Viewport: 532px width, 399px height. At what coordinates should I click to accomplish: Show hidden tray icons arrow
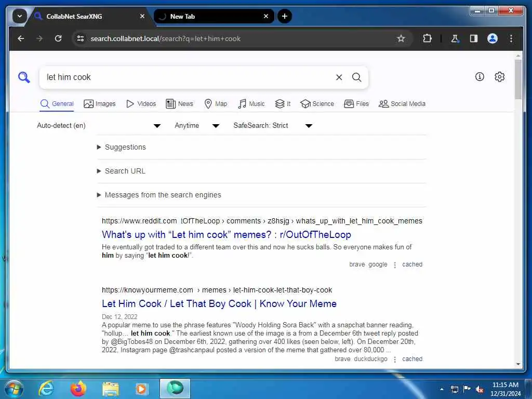(442, 389)
